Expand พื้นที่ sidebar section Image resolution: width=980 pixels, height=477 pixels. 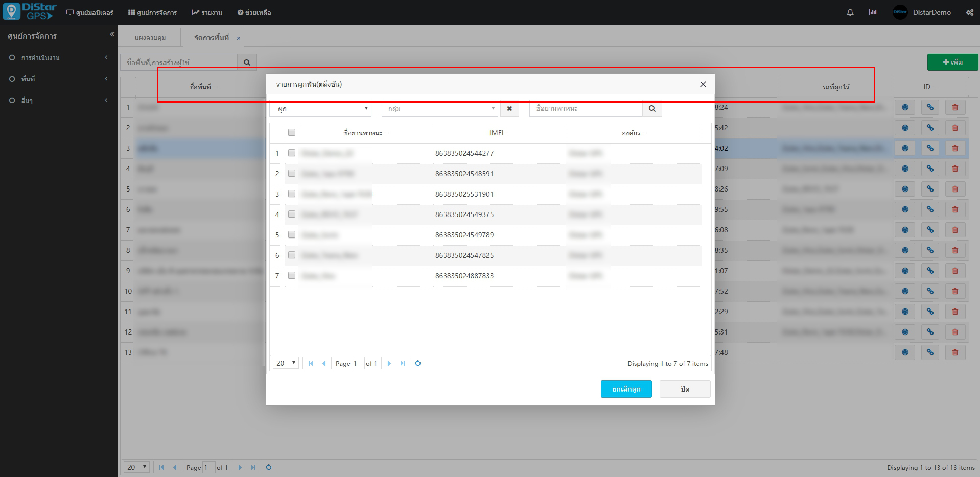point(59,79)
